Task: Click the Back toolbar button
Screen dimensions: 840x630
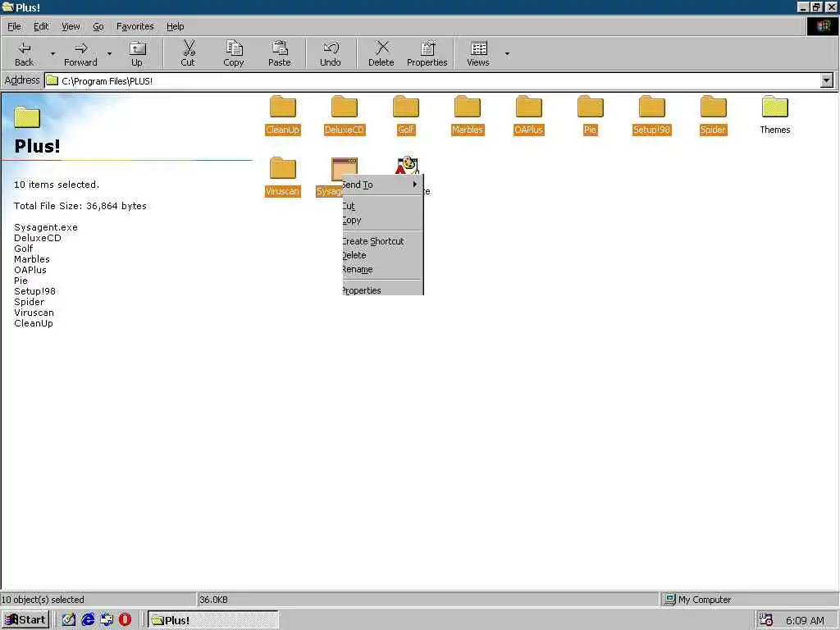Action: (24, 53)
